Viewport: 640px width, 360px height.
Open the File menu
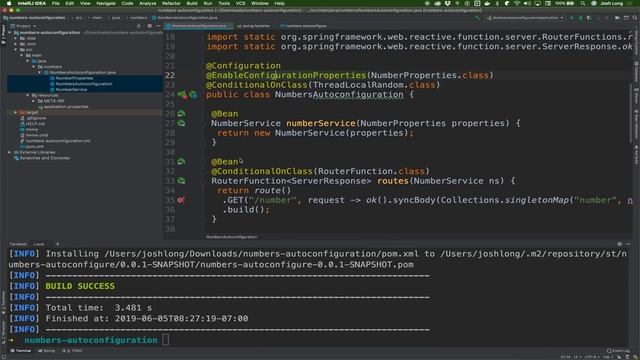pos(56,3)
